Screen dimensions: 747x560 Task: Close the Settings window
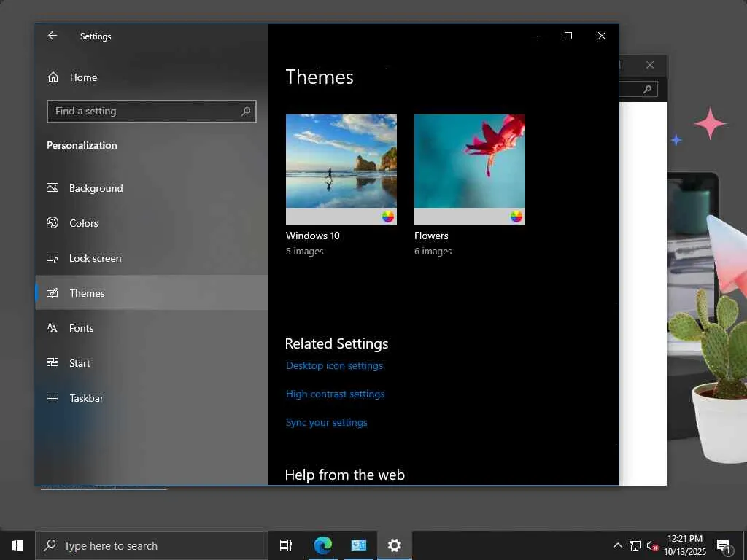point(602,36)
